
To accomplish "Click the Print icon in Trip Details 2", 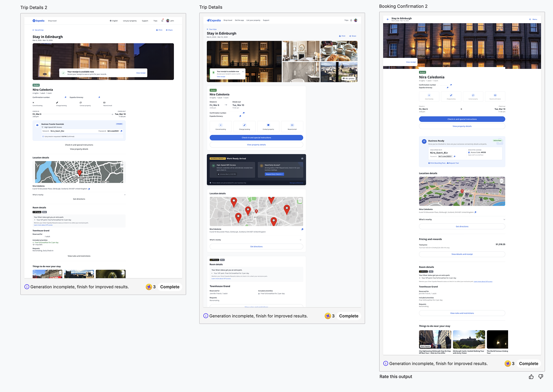I will tap(157, 30).
